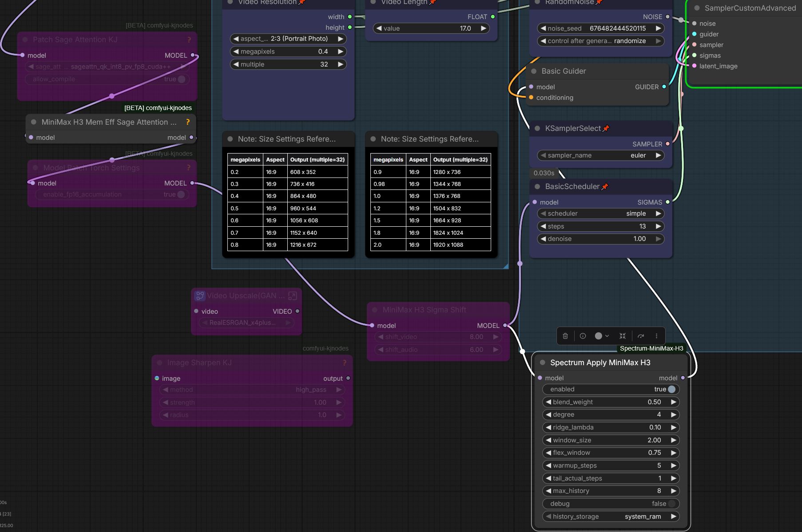The width and height of the screenshot is (802, 532).
Task: Open the scheduler dropdown set to simple
Action: point(601,213)
